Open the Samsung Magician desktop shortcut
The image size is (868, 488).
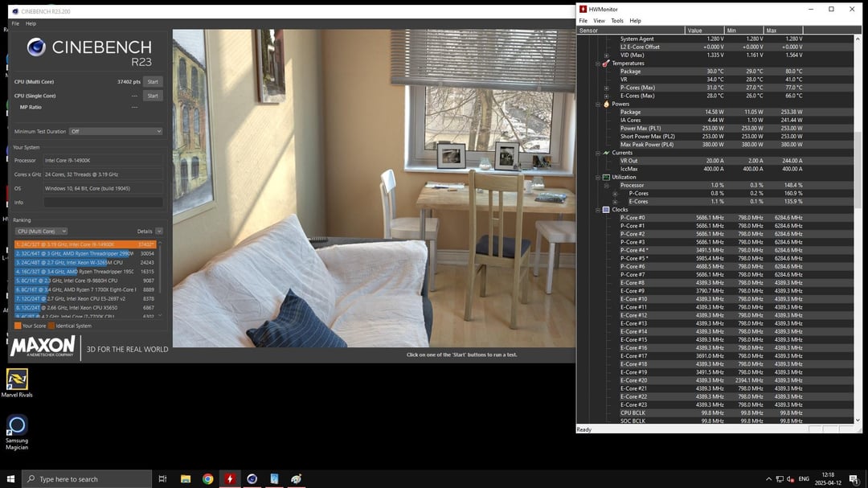[17, 432]
